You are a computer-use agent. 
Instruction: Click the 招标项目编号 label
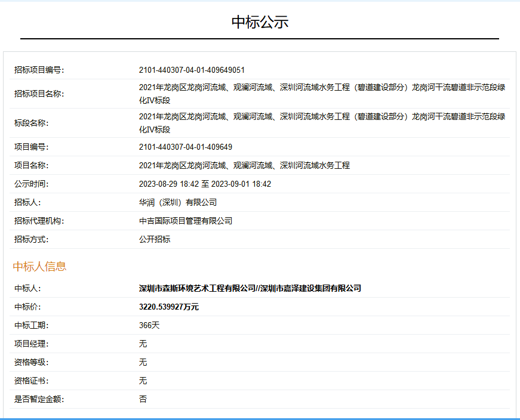[39, 70]
